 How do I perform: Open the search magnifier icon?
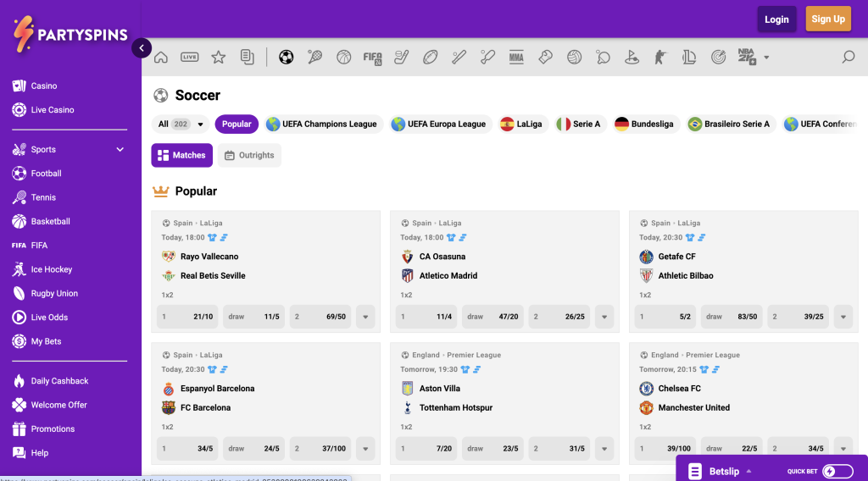coord(848,58)
